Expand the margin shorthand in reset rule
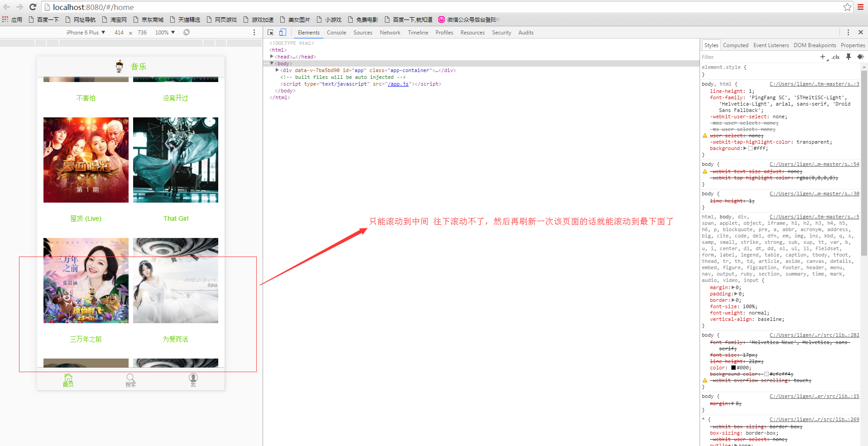The height and width of the screenshot is (446, 868). (733, 287)
